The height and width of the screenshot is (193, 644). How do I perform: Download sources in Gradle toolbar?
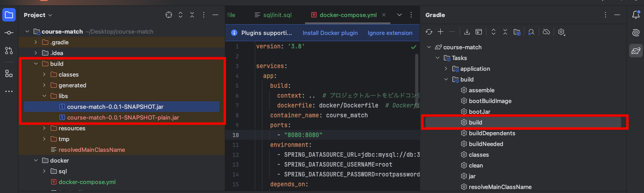point(467,32)
